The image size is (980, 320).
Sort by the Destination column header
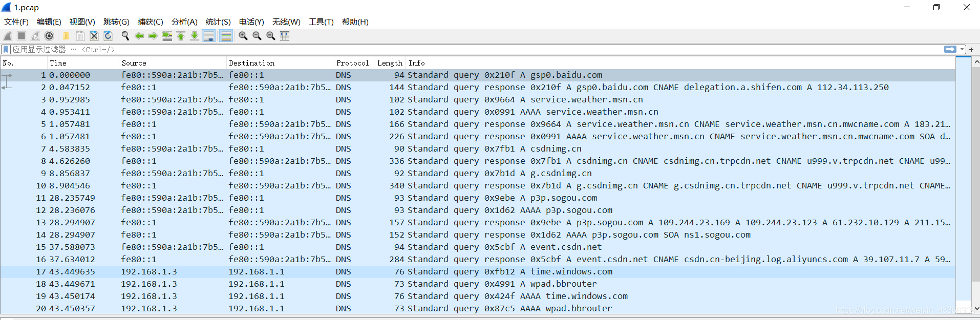click(280, 63)
